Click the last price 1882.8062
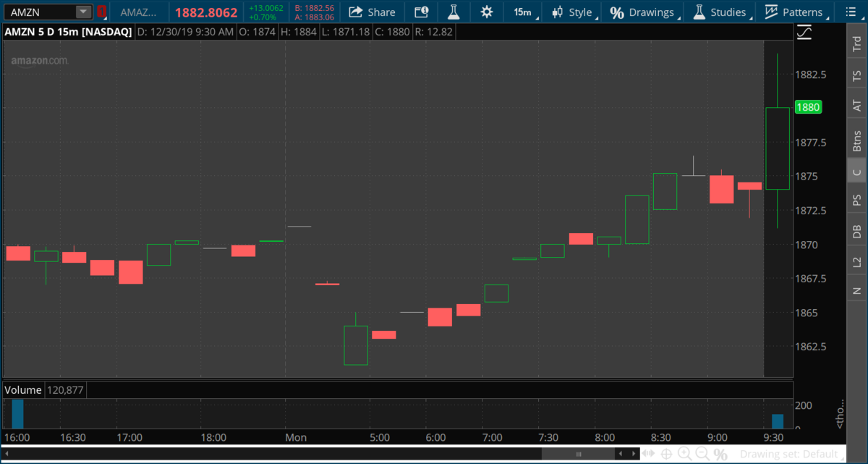The image size is (868, 464). [x=206, y=12]
